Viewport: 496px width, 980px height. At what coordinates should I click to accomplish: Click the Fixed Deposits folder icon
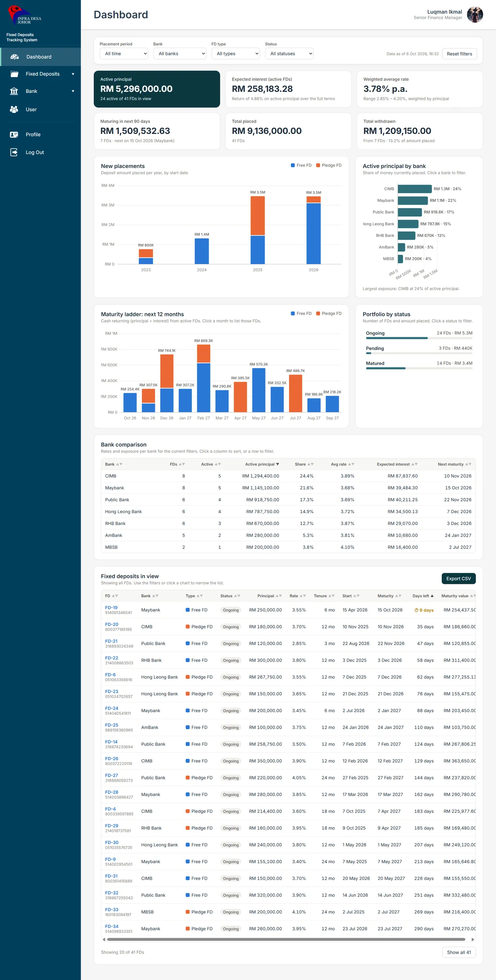click(x=14, y=74)
